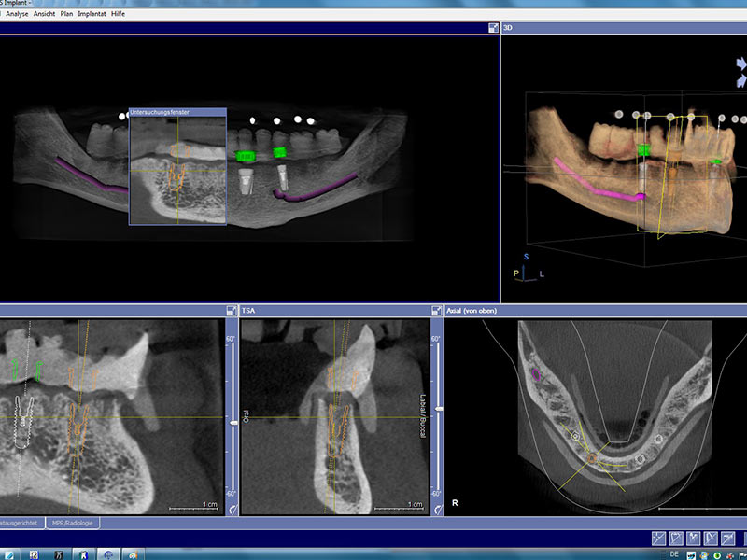Click the fifth tool icon in bottom-right toolbar
Screen dimensions: 747x560
(x=726, y=539)
